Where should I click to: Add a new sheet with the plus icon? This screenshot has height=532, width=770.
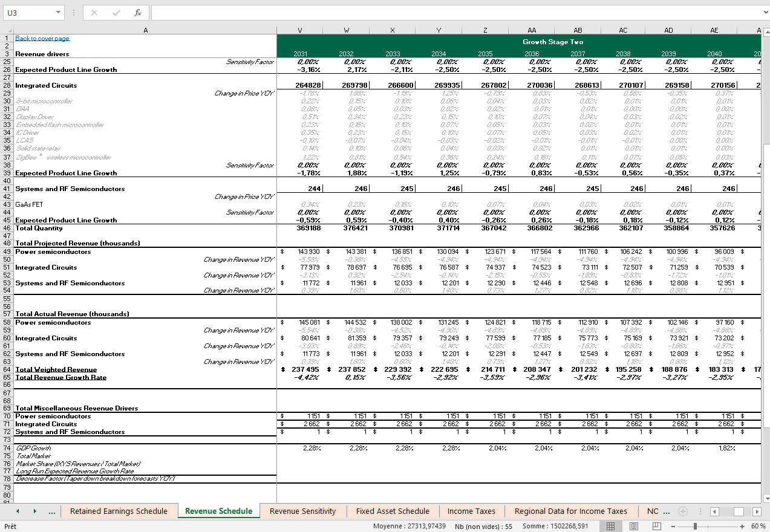coord(683,511)
